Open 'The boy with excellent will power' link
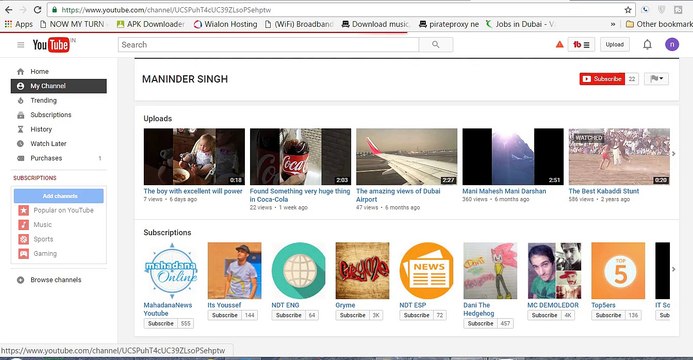 click(193, 191)
